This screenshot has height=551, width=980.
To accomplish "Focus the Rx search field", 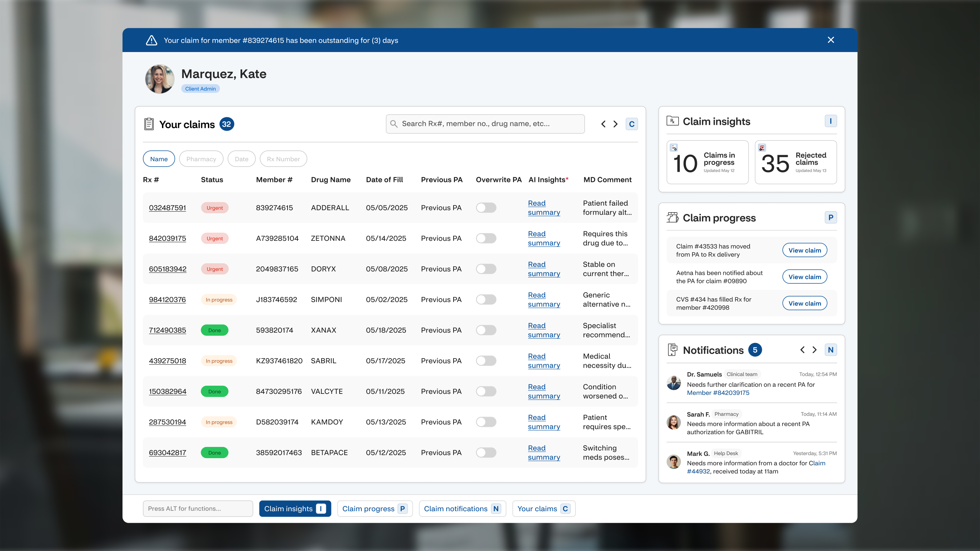I will pos(485,124).
